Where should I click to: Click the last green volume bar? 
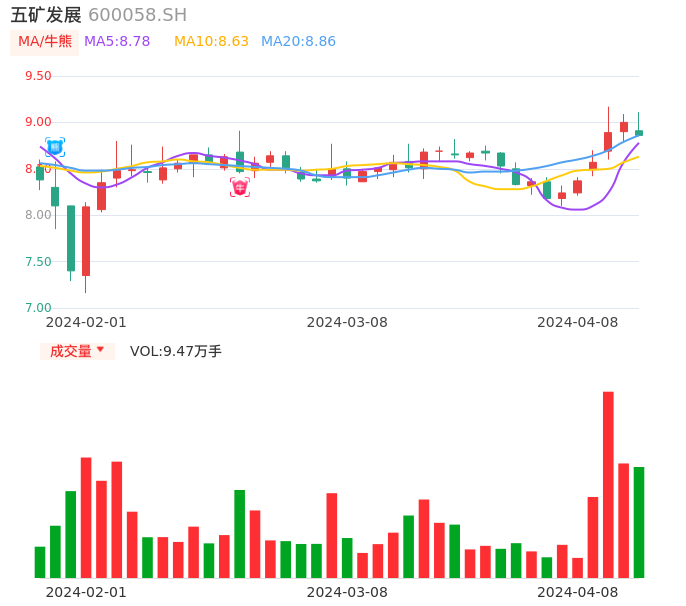(639, 522)
